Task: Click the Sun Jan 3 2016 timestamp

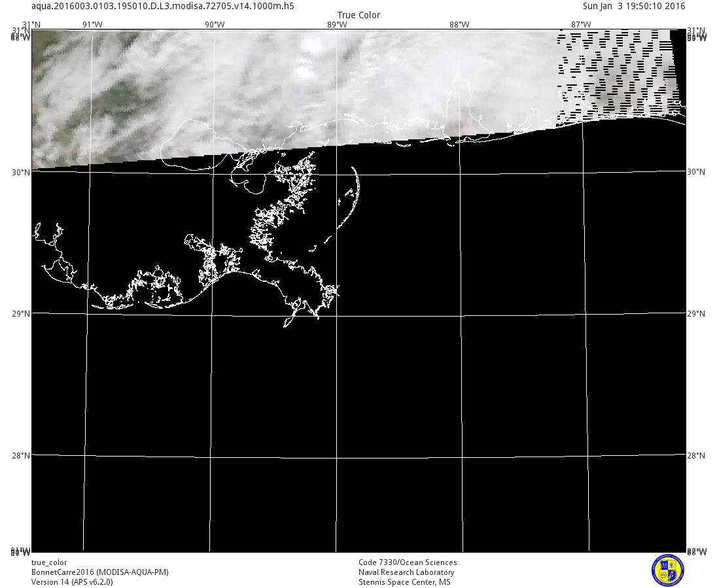Action: point(634,6)
